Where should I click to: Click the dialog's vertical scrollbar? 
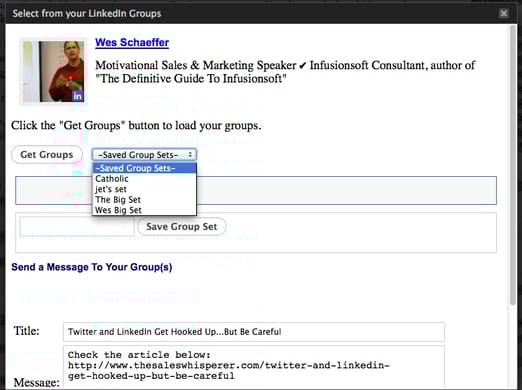[x=513, y=165]
